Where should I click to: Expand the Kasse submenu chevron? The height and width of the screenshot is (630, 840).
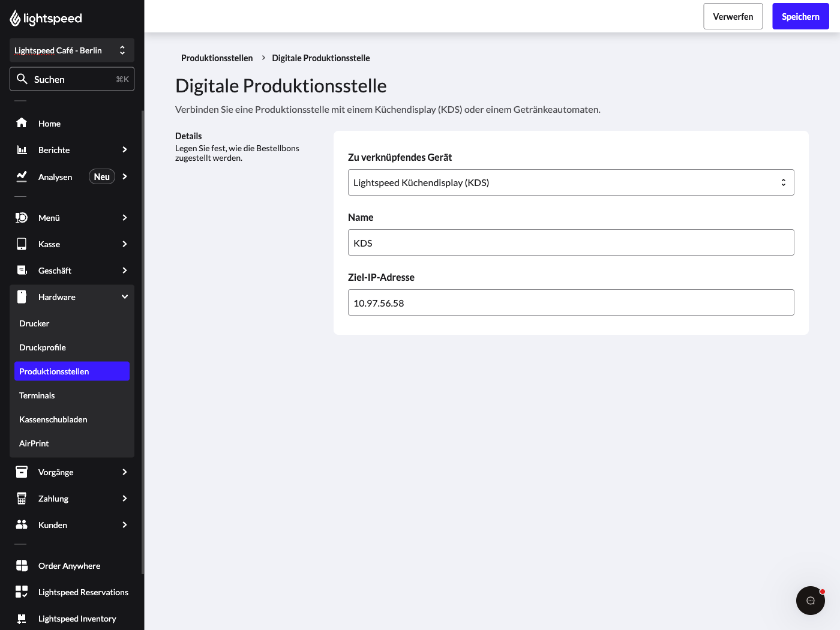[x=125, y=244]
